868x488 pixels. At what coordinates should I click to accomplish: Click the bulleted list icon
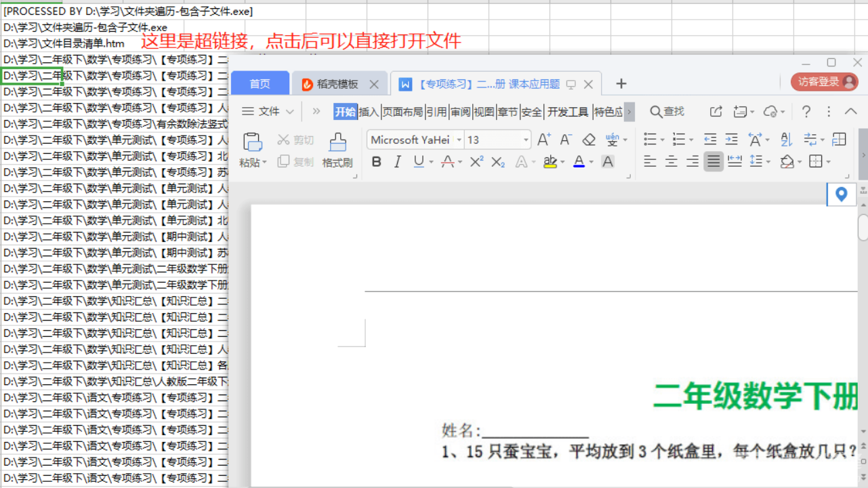point(650,140)
